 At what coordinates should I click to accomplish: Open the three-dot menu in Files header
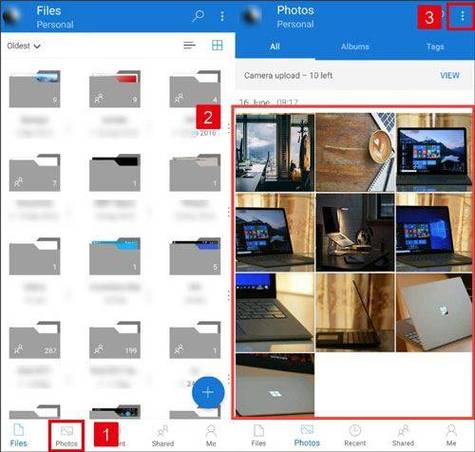click(222, 16)
